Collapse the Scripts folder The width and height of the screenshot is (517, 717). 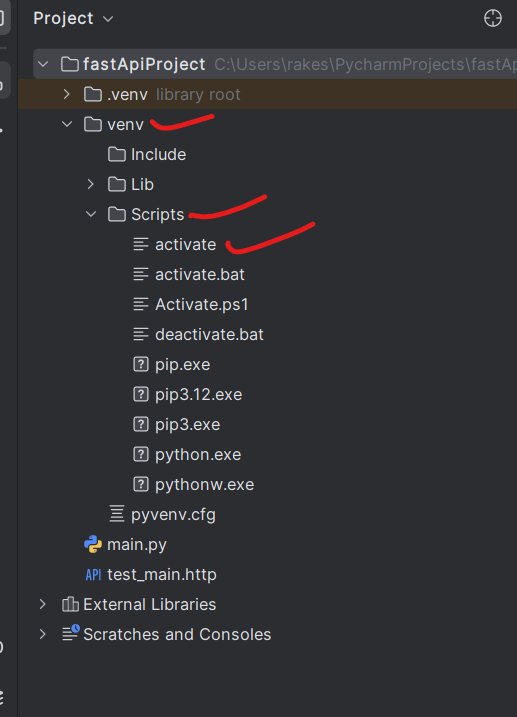(x=91, y=214)
